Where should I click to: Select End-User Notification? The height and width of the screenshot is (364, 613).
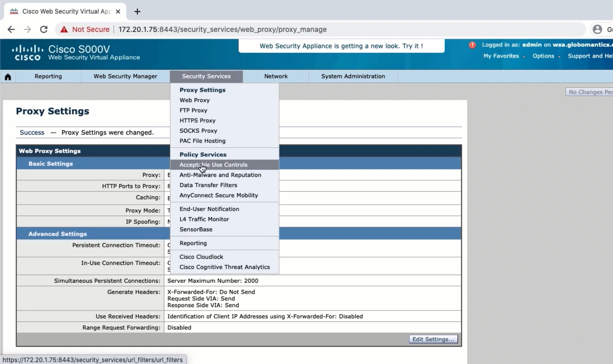pos(224,209)
